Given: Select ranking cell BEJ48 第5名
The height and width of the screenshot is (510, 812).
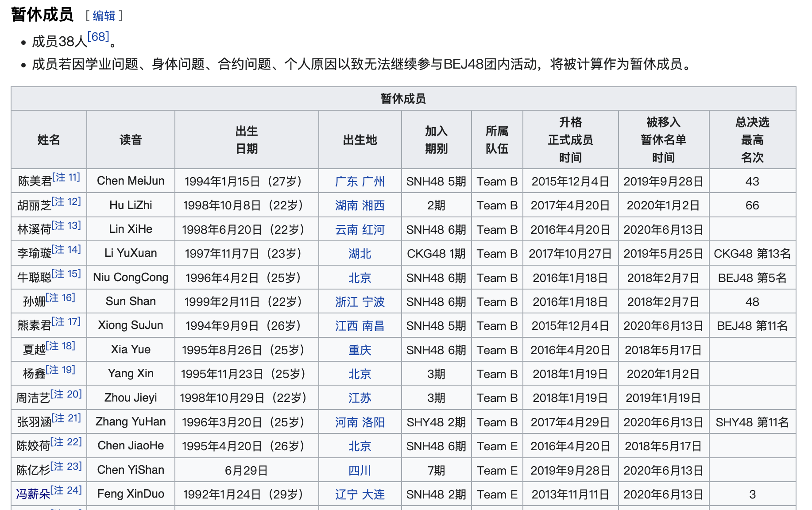Looking at the screenshot, I should pyautogui.click(x=752, y=278).
